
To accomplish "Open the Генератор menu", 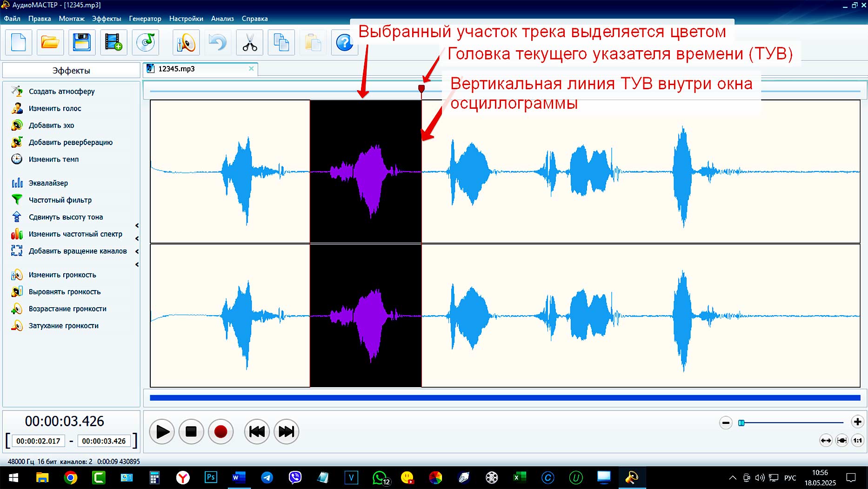I will [x=145, y=19].
